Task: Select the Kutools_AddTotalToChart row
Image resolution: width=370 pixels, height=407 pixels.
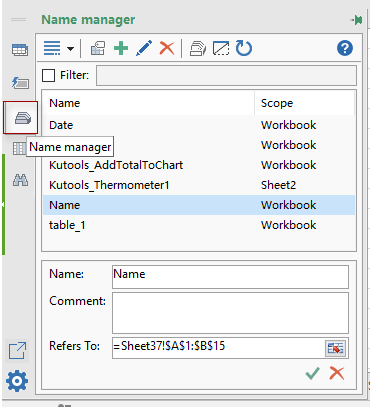Action: [199, 165]
